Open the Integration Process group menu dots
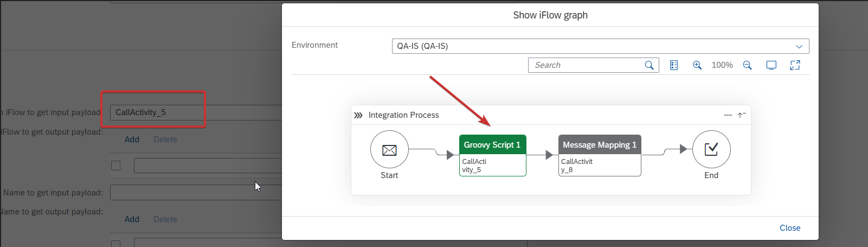The height and width of the screenshot is (247, 868). tap(728, 115)
